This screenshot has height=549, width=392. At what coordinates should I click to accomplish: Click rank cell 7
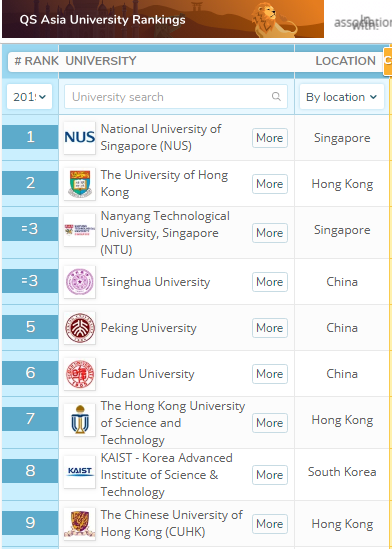[30, 419]
